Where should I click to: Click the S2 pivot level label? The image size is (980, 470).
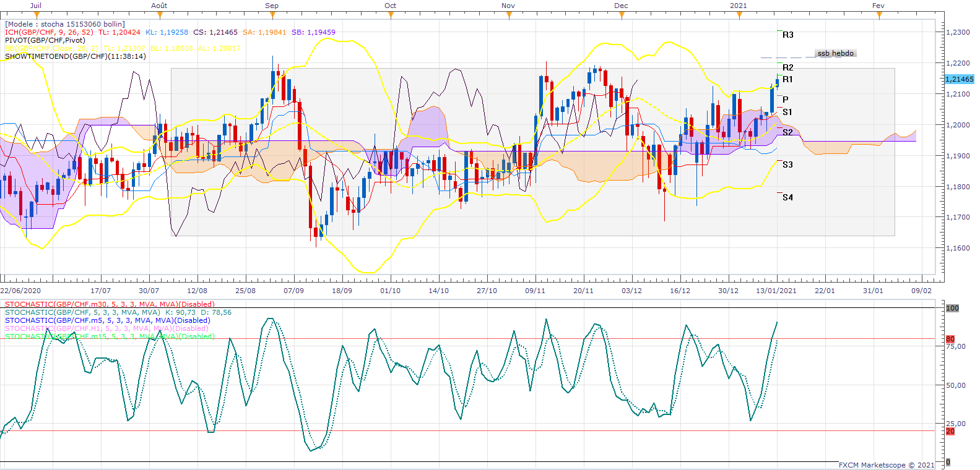click(x=787, y=132)
